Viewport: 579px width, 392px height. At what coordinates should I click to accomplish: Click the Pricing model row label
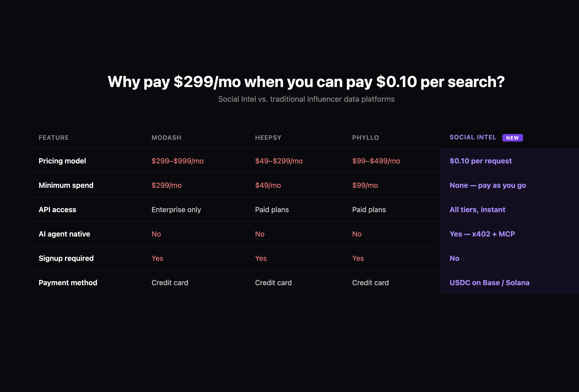[62, 161]
